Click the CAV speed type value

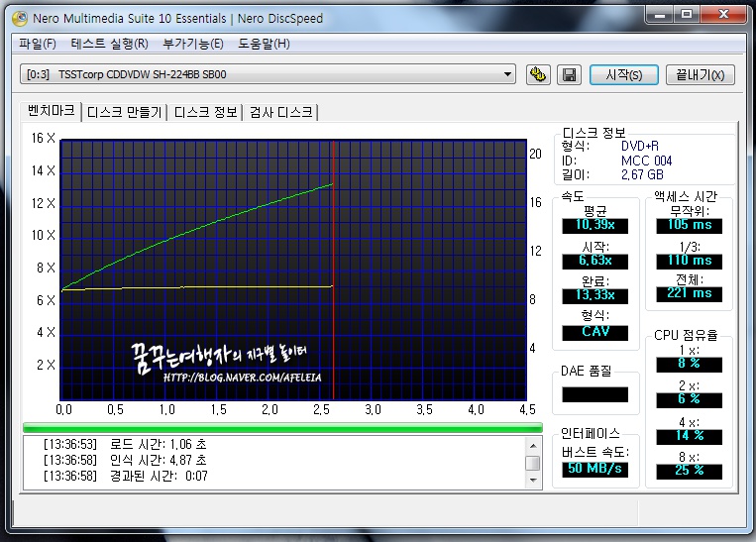[x=594, y=332]
